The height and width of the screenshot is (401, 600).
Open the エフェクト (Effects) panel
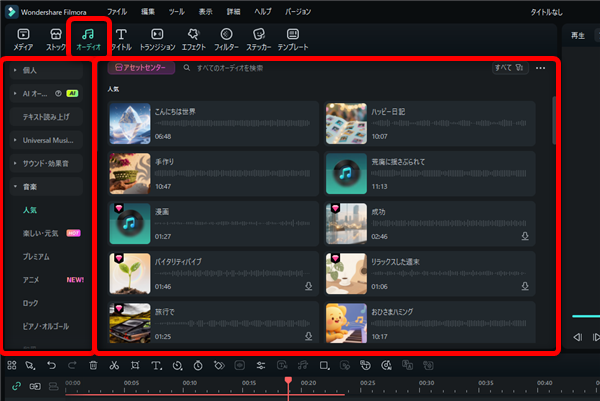193,40
